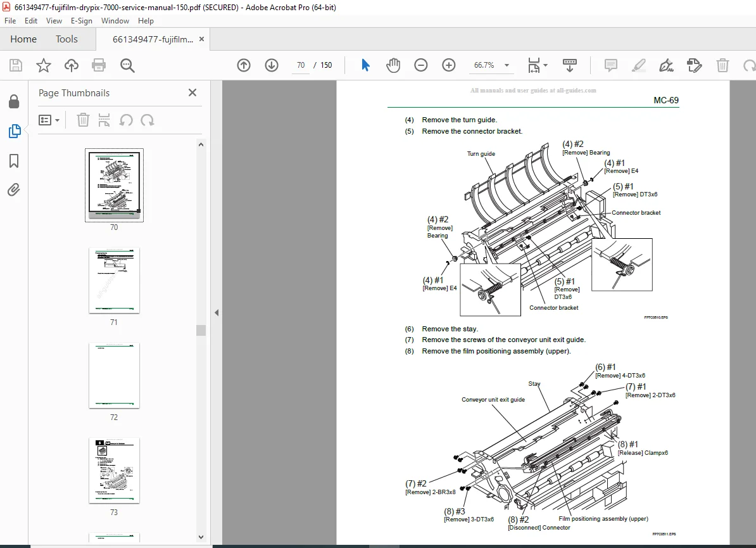Click the scrolling mode keyboard icon
The width and height of the screenshot is (756, 548).
570,65
